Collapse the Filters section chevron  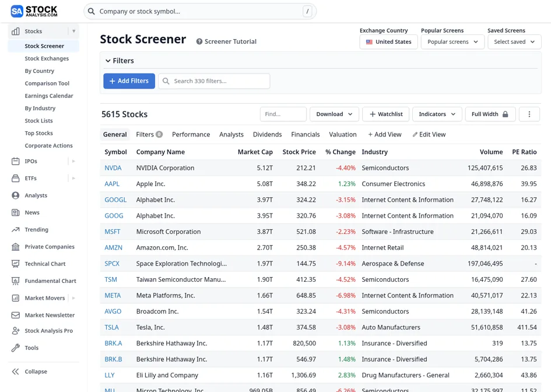point(108,61)
